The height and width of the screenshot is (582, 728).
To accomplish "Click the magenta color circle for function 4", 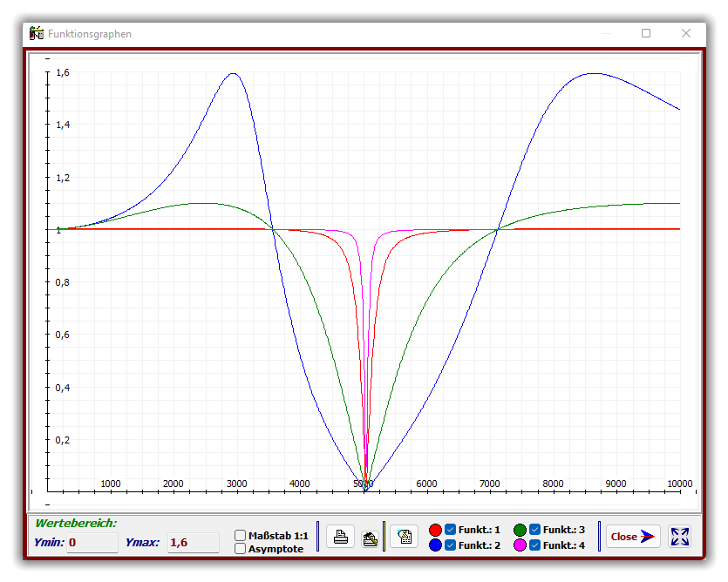I will tap(520, 545).
